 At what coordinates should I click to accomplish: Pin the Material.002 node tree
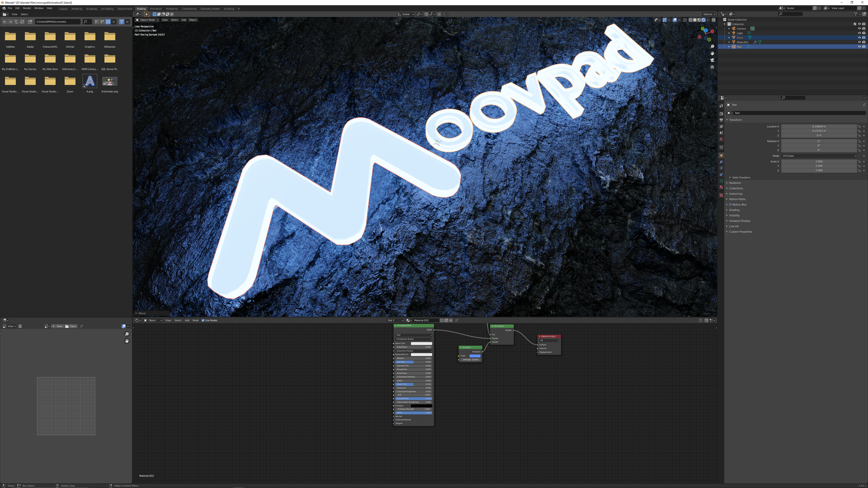(x=457, y=320)
